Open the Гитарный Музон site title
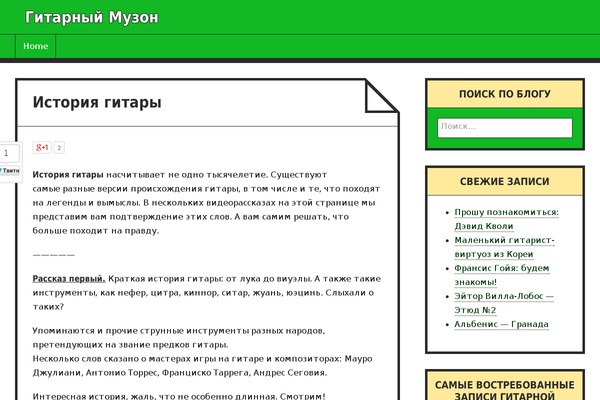This screenshot has height=400, width=600. 91,18
